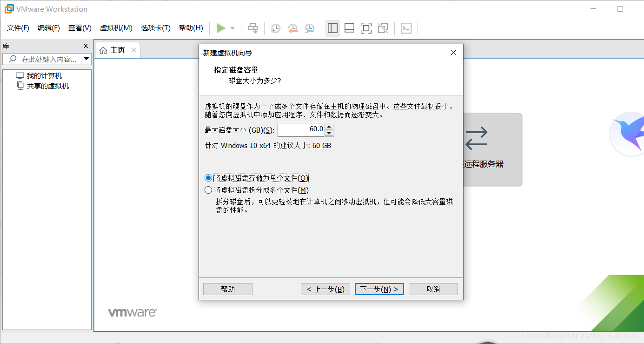This screenshot has height=344, width=644.
Task: Toggle the show library sidebar icon
Action: coord(332,28)
